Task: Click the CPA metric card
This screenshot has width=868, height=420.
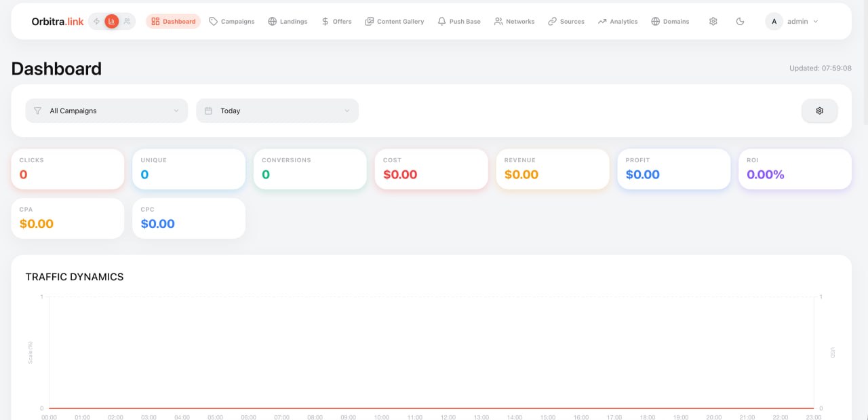Action: [68, 218]
